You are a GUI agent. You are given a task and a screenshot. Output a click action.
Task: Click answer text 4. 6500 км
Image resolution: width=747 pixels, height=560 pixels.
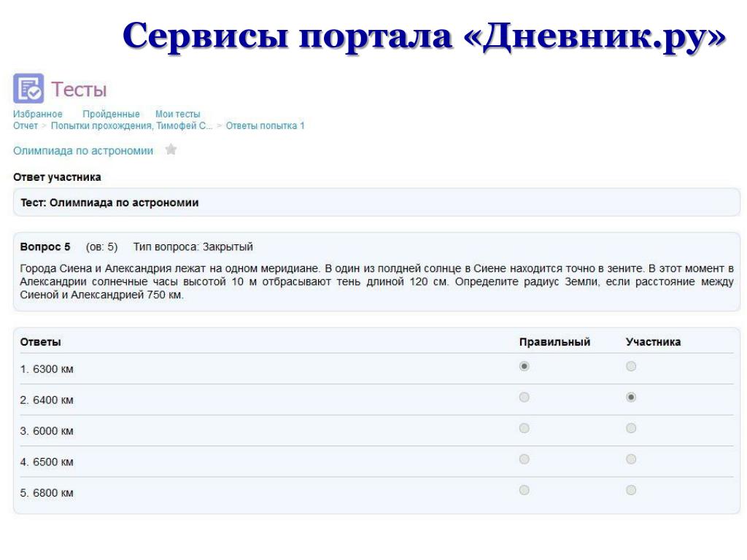click(47, 462)
